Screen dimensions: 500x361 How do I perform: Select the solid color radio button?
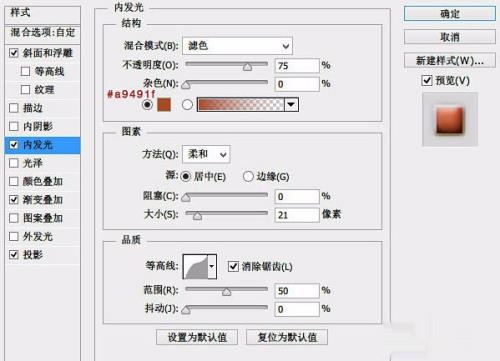point(147,105)
